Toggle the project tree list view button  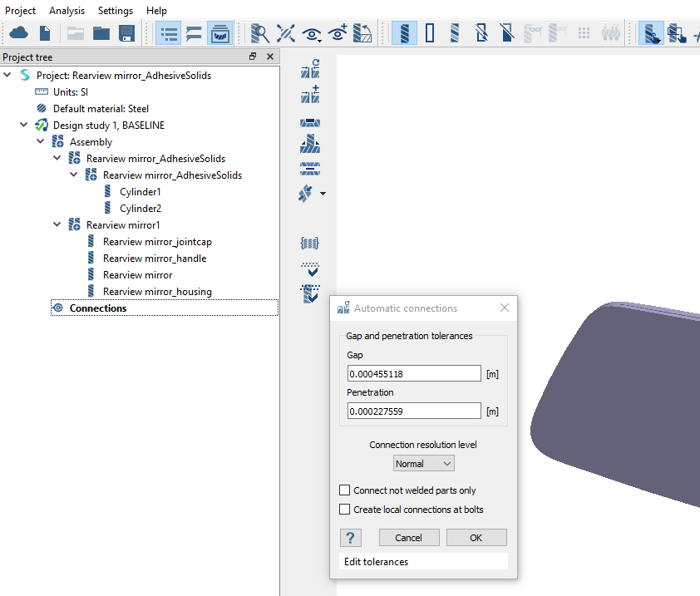(169, 33)
